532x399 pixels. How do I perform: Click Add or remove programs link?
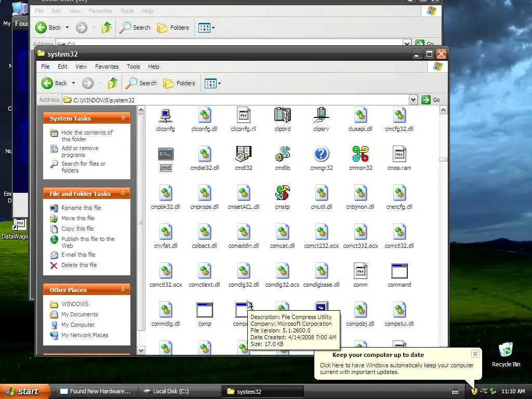(x=79, y=151)
